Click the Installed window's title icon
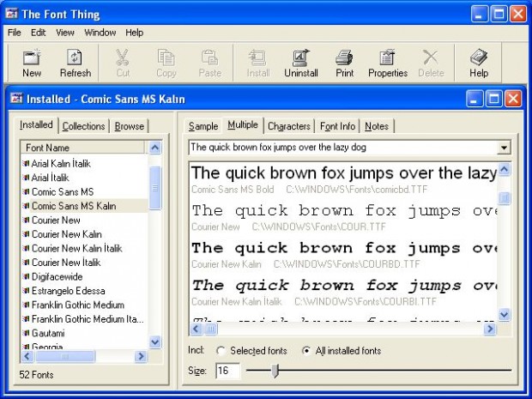532x399 pixels. tap(16, 99)
